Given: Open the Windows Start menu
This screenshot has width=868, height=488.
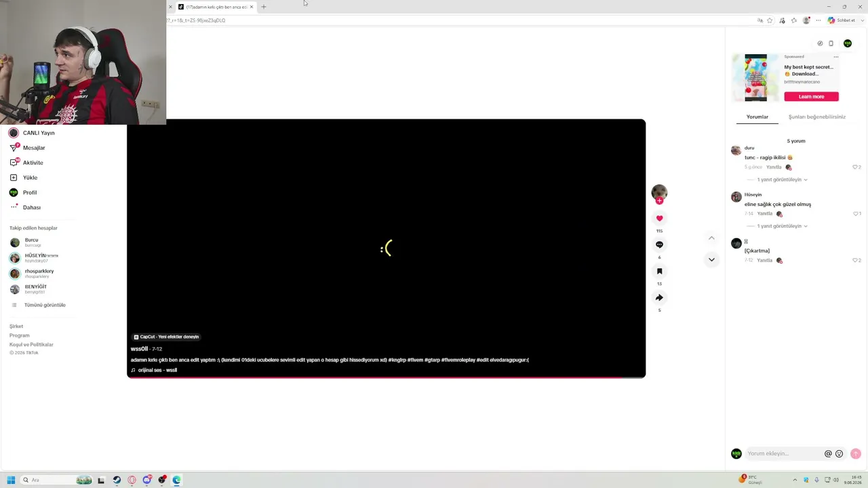Looking at the screenshot, I should 11,480.
